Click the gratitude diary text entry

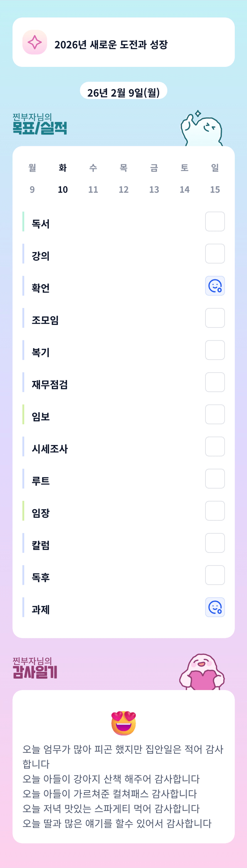click(x=123, y=786)
